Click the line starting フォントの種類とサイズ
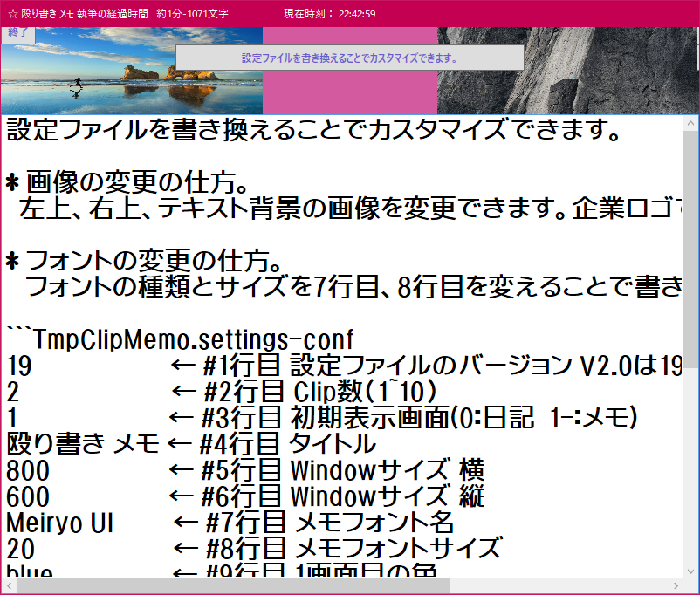 [353, 287]
